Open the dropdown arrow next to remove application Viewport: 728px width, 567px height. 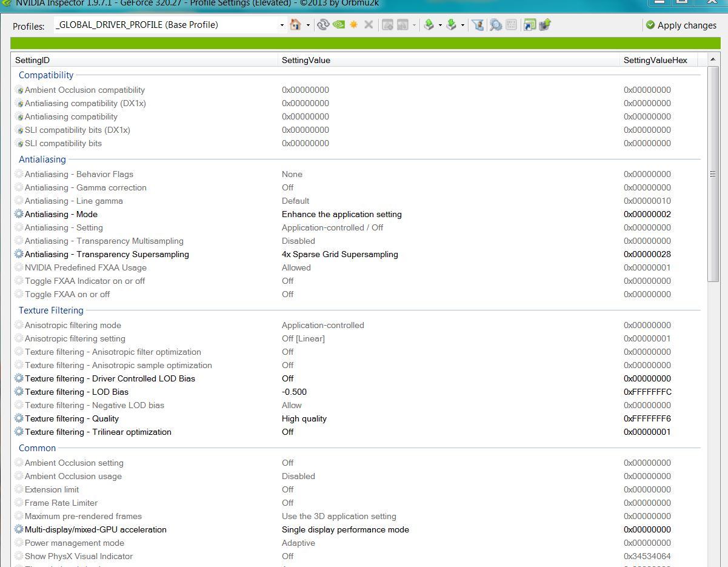click(x=415, y=25)
